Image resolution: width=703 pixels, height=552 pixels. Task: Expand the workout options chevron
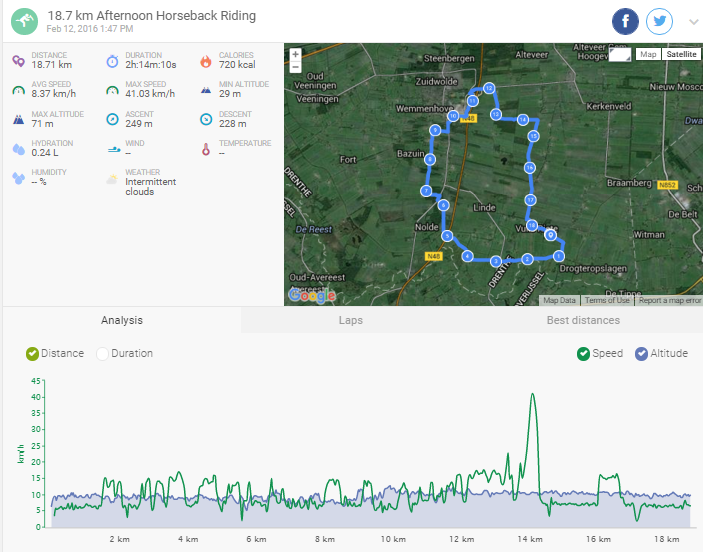[x=693, y=22]
